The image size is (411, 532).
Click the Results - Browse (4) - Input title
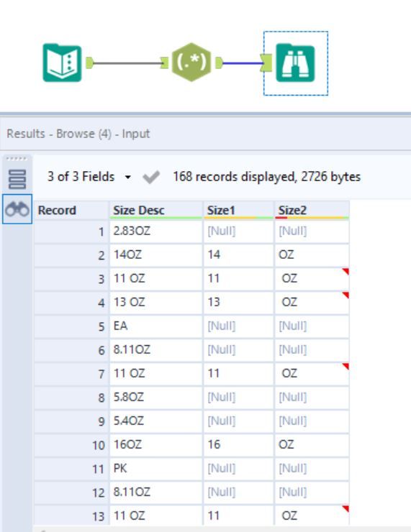(78, 134)
